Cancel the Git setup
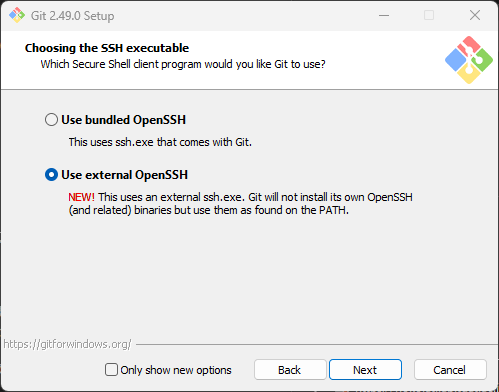Image resolution: width=499 pixels, height=392 pixels. [450, 370]
